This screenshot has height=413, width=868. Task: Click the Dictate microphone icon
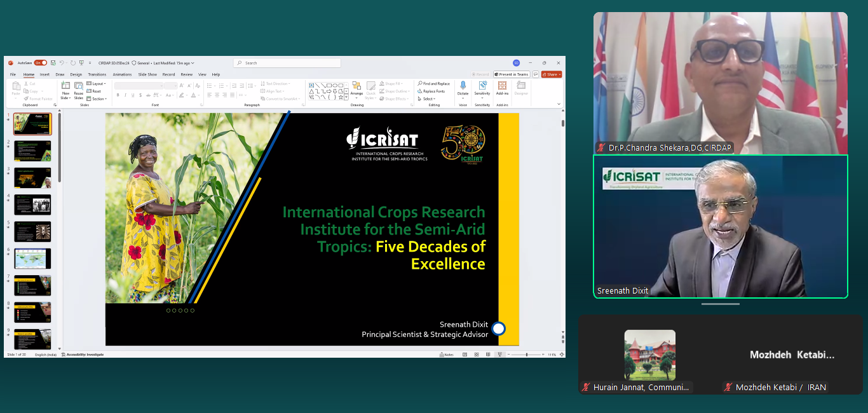tap(463, 85)
